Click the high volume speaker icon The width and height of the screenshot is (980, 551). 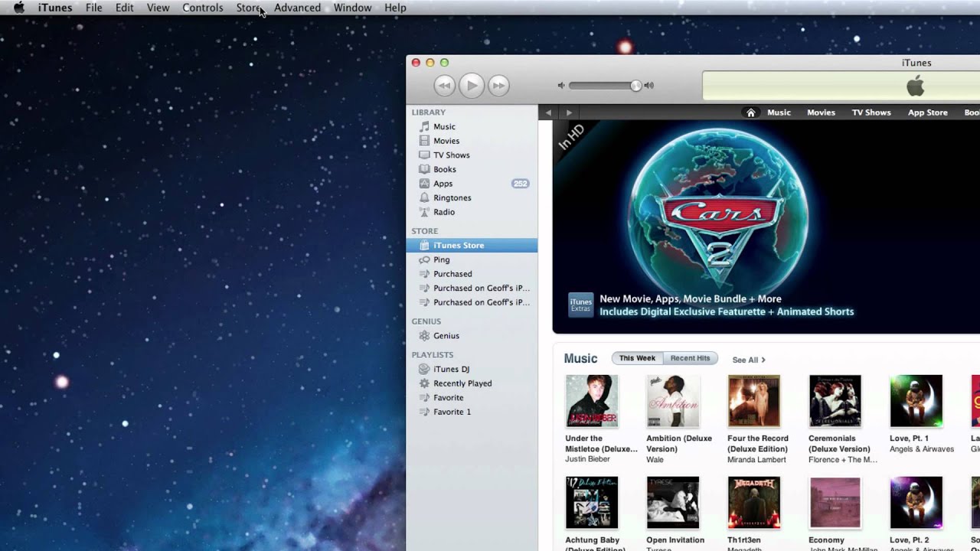coord(649,86)
